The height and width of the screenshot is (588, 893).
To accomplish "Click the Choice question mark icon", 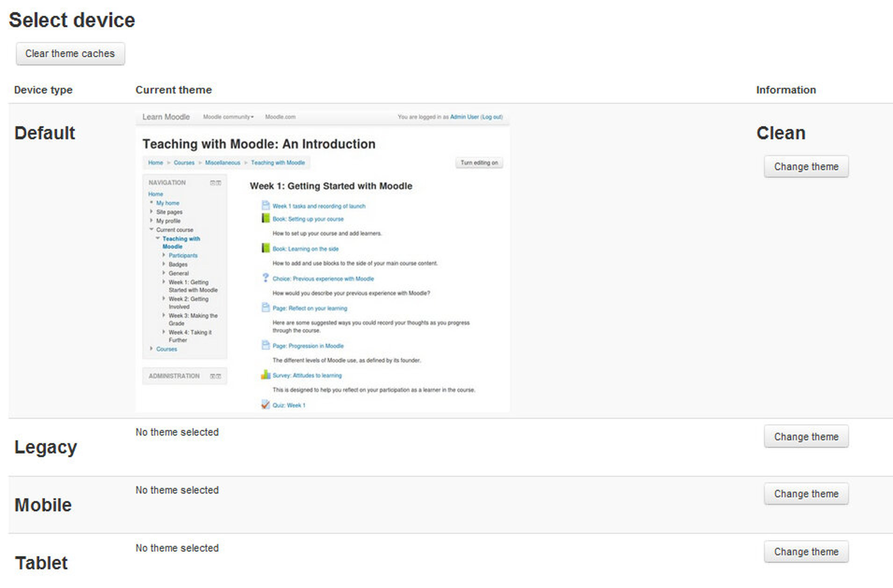I will [x=265, y=278].
